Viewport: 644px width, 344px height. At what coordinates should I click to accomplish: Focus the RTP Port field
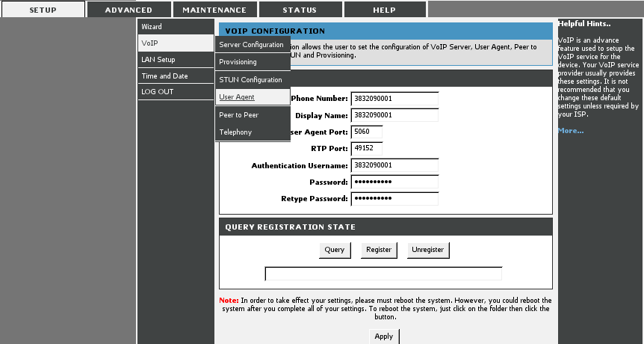(366, 148)
